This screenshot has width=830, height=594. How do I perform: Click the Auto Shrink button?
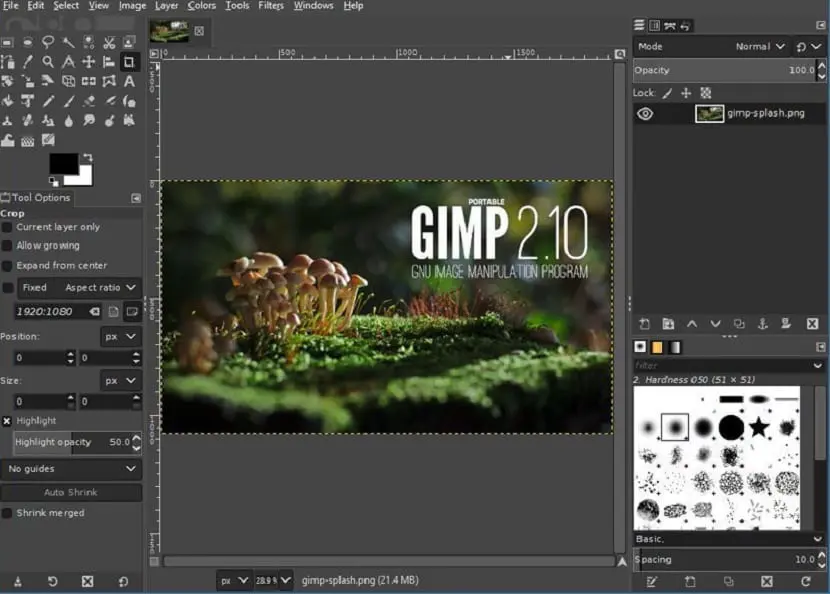pos(73,491)
